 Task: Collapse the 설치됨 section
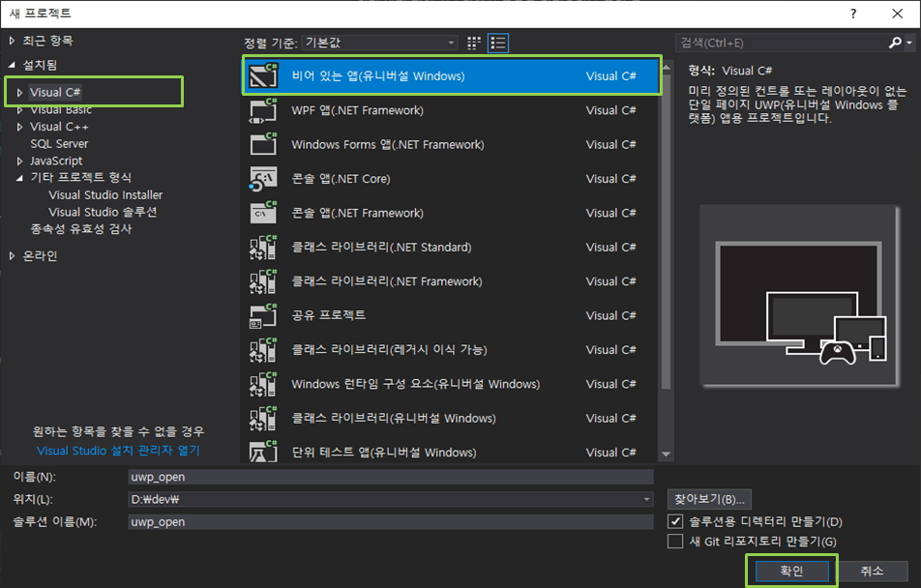click(x=12, y=65)
